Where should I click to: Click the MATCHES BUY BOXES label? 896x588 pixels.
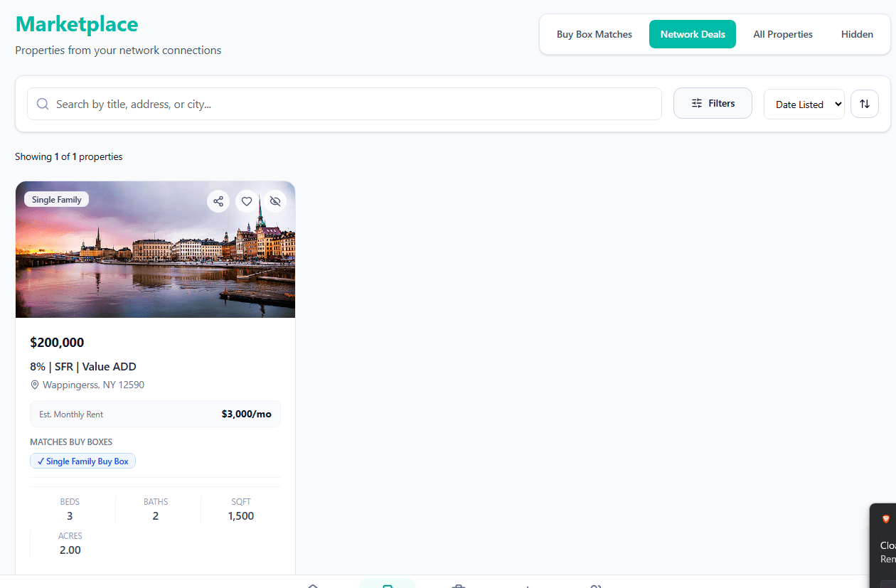point(71,442)
